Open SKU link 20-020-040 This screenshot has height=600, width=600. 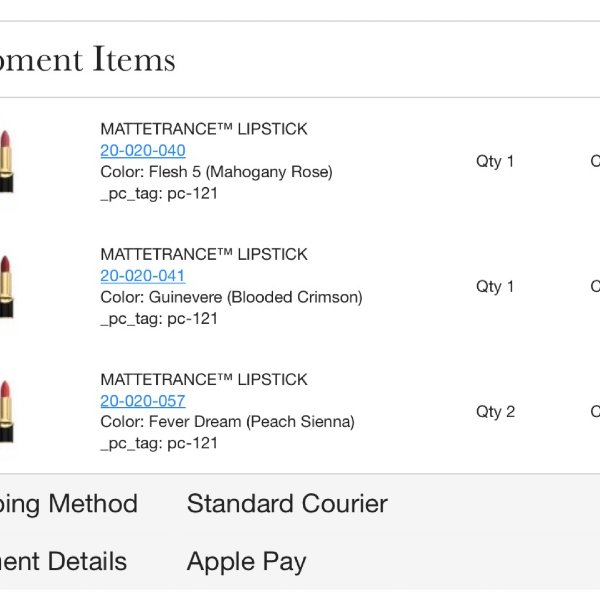pyautogui.click(x=143, y=151)
